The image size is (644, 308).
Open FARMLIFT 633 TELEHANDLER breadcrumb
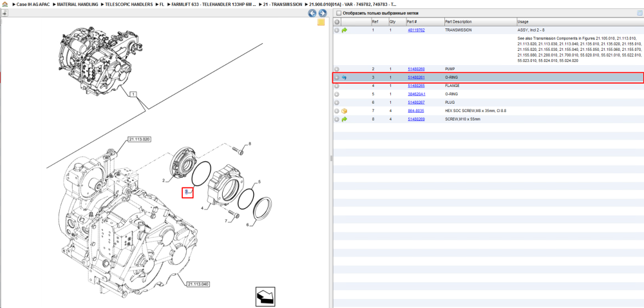point(213,4)
